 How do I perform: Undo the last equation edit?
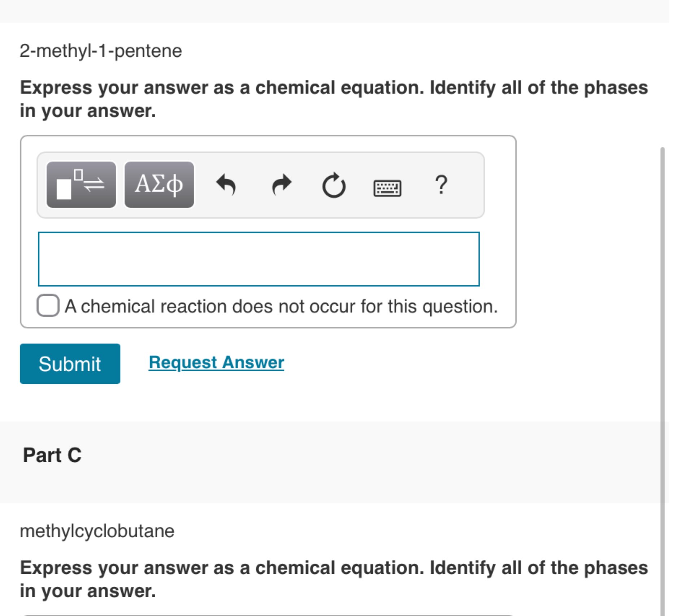[227, 185]
